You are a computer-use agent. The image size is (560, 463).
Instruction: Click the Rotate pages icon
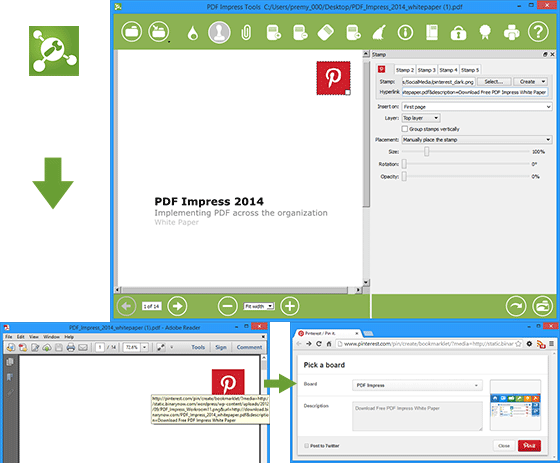pyautogui.click(x=325, y=33)
